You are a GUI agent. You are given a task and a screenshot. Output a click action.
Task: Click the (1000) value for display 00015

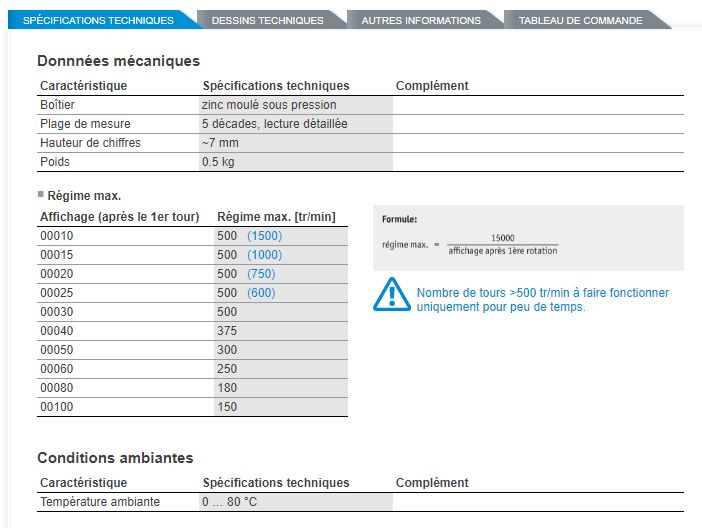pos(264,255)
